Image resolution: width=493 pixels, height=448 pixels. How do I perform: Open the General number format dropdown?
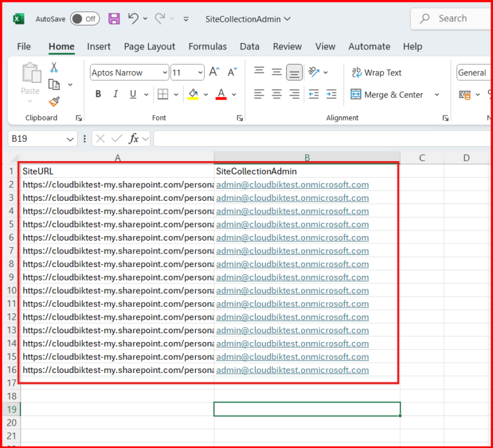click(473, 73)
